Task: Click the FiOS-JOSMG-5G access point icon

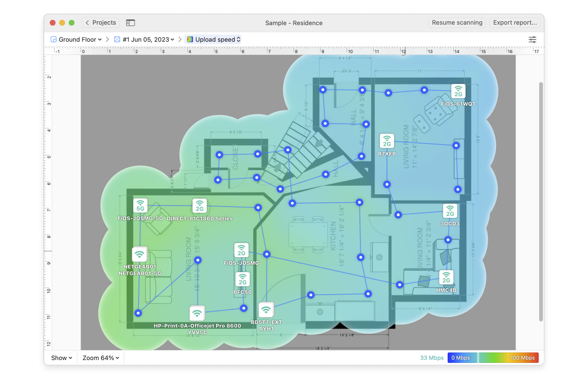Action: pyautogui.click(x=140, y=206)
